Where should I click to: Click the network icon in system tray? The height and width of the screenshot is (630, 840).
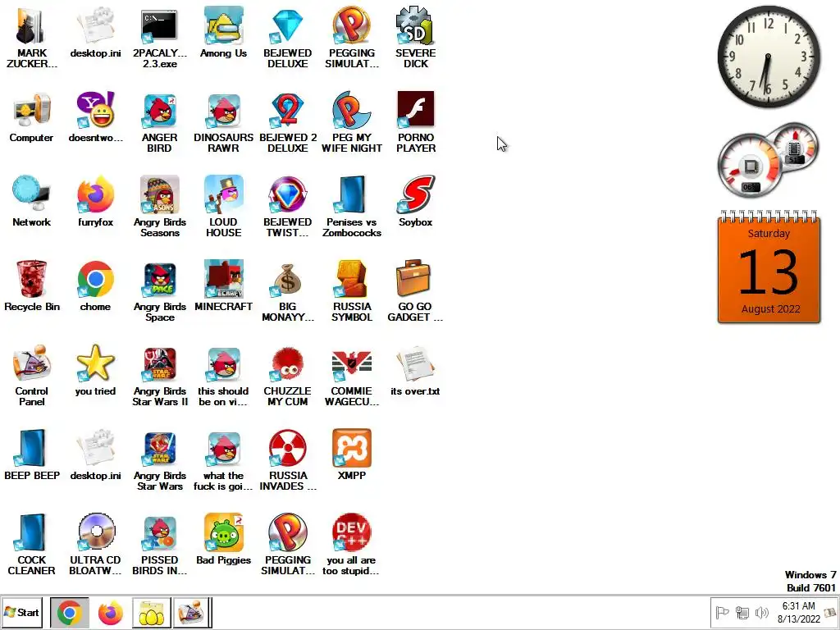tap(742, 612)
